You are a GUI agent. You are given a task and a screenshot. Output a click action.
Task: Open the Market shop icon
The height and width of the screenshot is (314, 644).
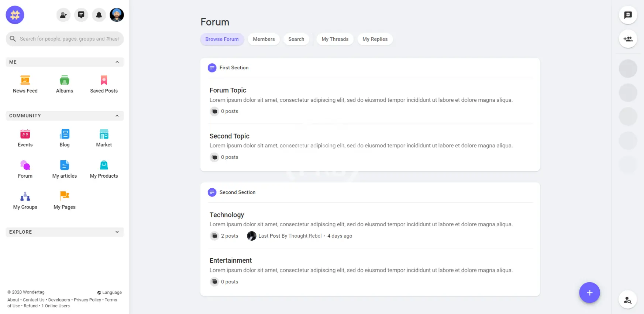(104, 134)
